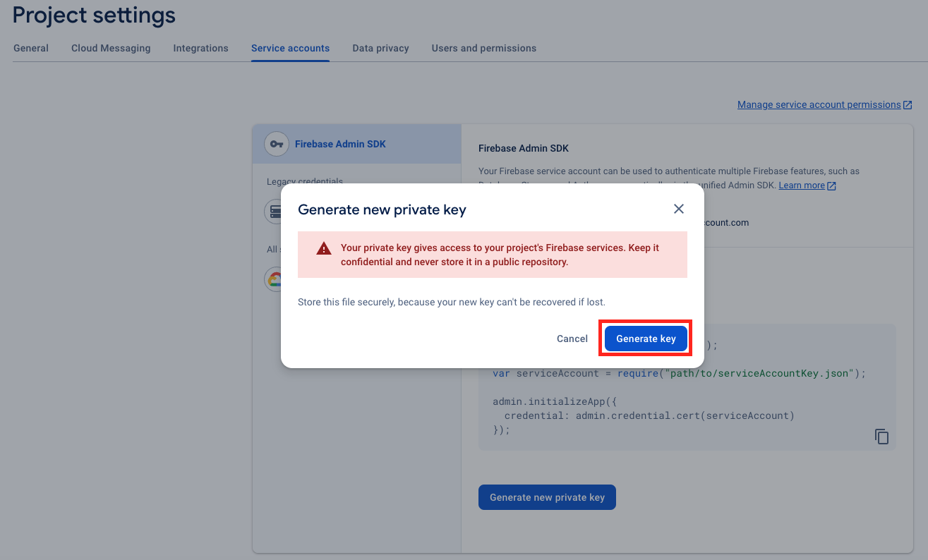The height and width of the screenshot is (560, 928).
Task: Click the key icon beside Firebase Admin SDK
Action: (276, 144)
